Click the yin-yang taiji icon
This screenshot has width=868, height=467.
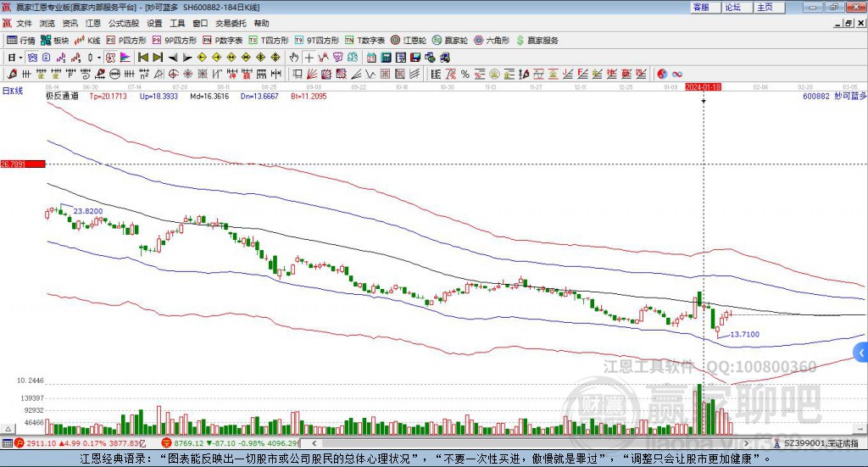[662, 74]
